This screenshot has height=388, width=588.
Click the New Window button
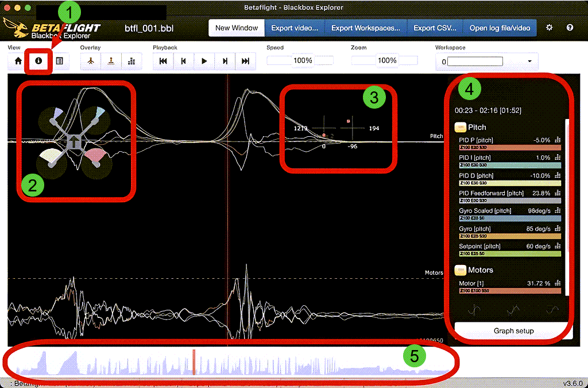237,28
